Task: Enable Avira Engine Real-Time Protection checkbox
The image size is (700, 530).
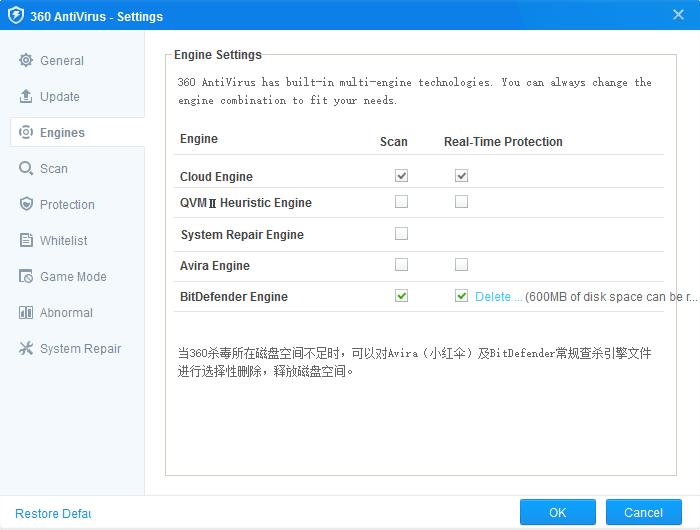Action: (x=461, y=265)
